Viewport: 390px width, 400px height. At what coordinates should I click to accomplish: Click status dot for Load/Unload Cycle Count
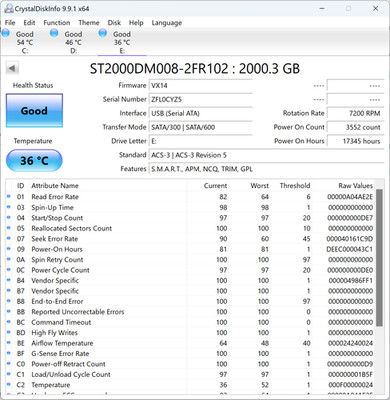pos(9,374)
